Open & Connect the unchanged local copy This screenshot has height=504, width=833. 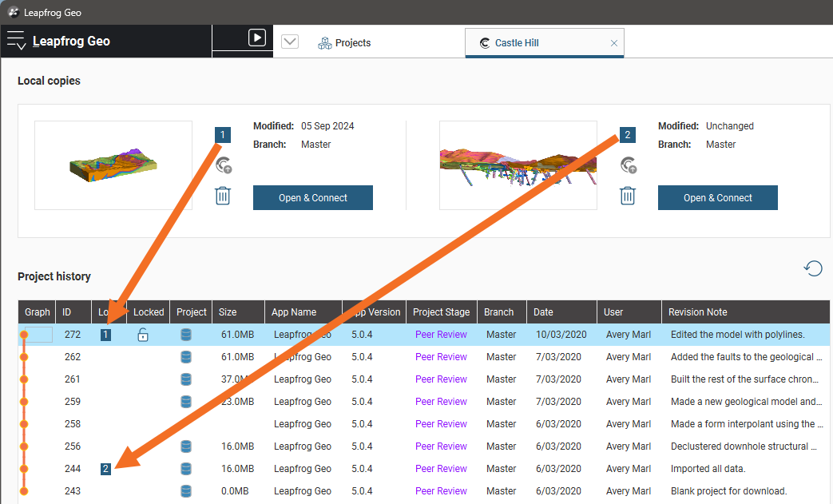click(717, 198)
